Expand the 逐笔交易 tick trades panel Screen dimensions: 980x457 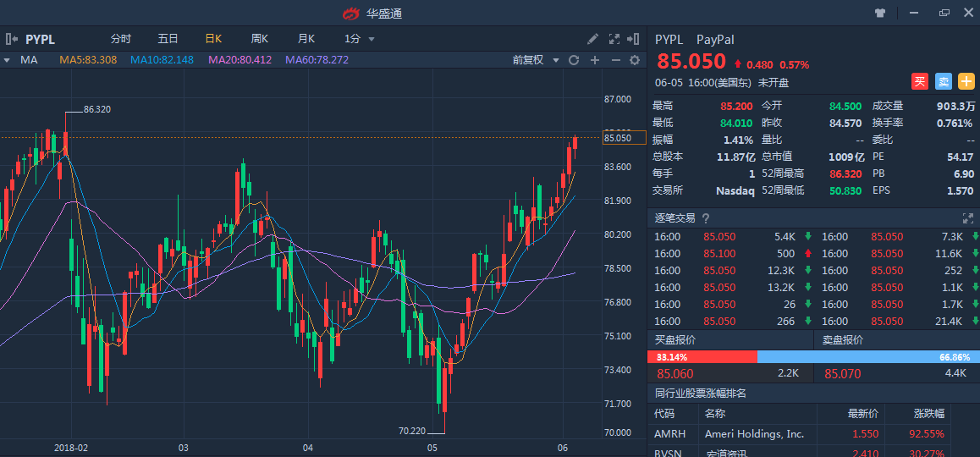[x=968, y=218]
